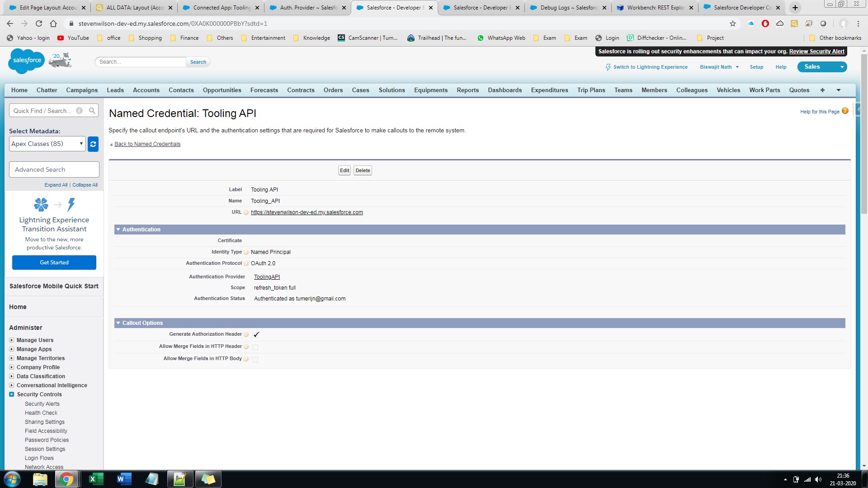Click browser reload icon
This screenshot has width=868, height=488.
(x=39, y=23)
